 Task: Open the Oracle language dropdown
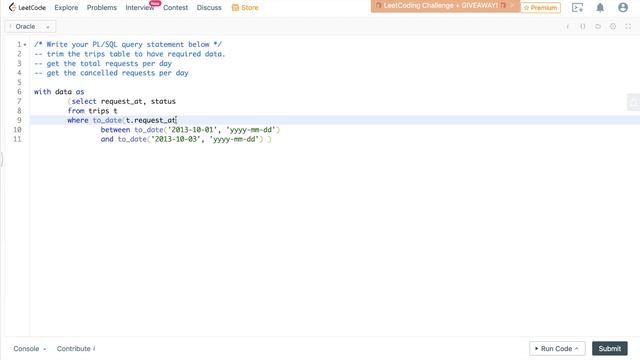[30, 27]
